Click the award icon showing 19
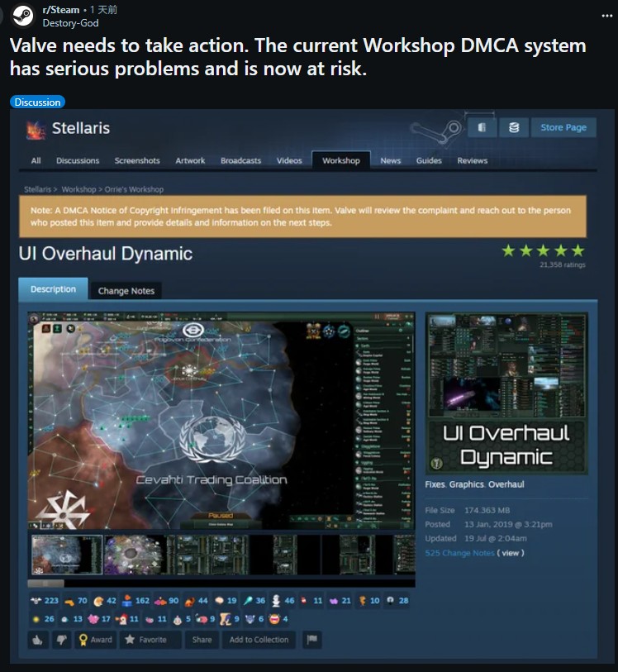 (219, 600)
